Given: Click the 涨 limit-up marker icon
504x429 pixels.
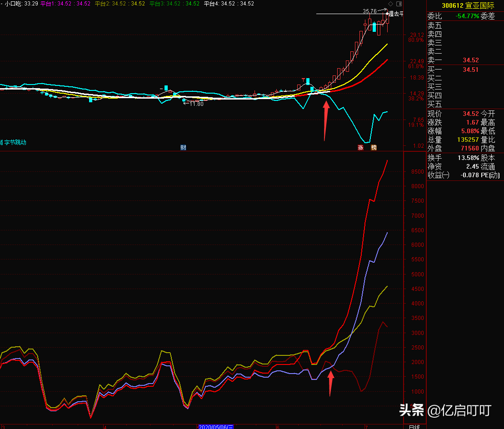Looking at the screenshot, I should click(360, 148).
